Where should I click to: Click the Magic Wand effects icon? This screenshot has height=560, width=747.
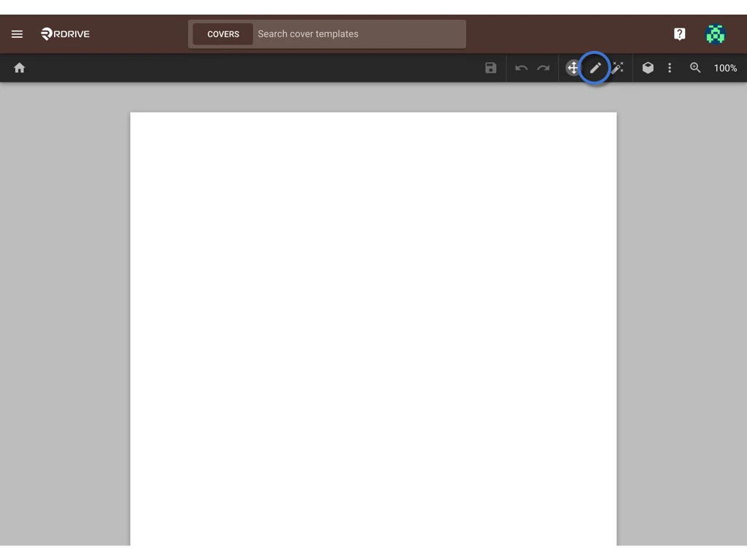[618, 68]
